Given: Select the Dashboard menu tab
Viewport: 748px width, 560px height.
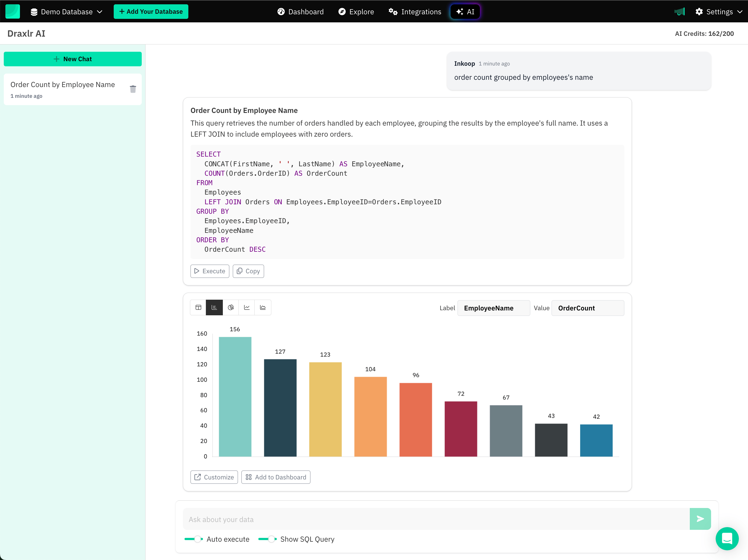Looking at the screenshot, I should tap(301, 11).
